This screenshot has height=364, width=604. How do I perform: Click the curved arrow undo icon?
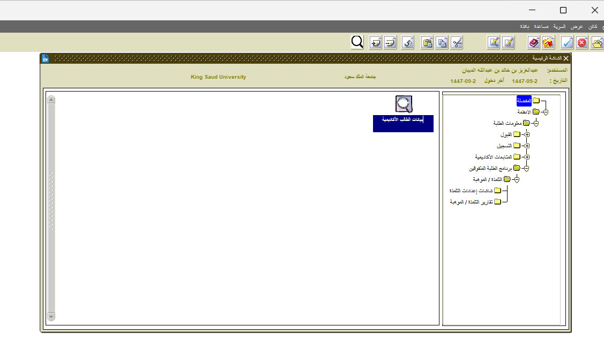408,43
